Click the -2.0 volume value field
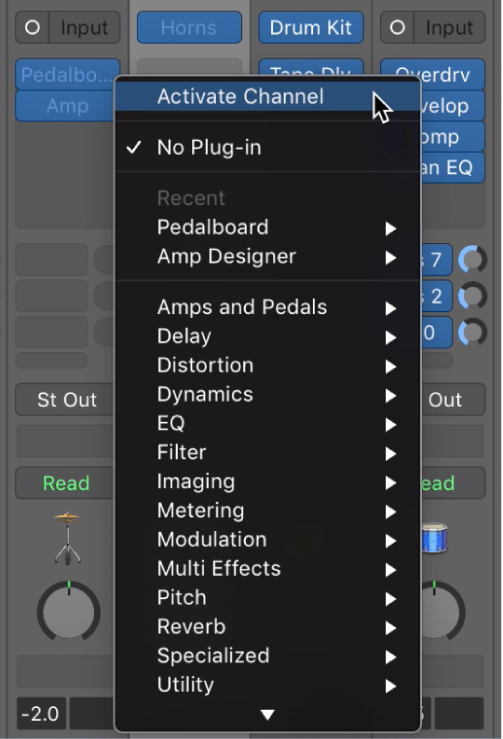This screenshot has height=739, width=503. pyautogui.click(x=41, y=714)
